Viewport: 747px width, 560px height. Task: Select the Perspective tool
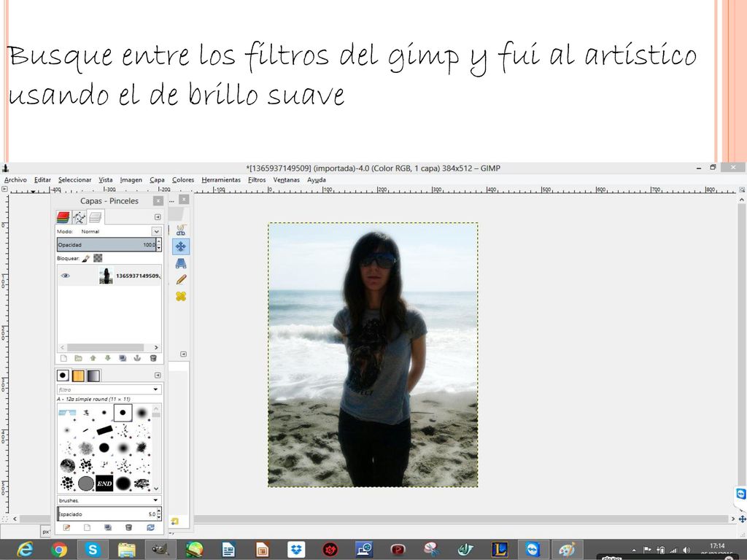[181, 263]
